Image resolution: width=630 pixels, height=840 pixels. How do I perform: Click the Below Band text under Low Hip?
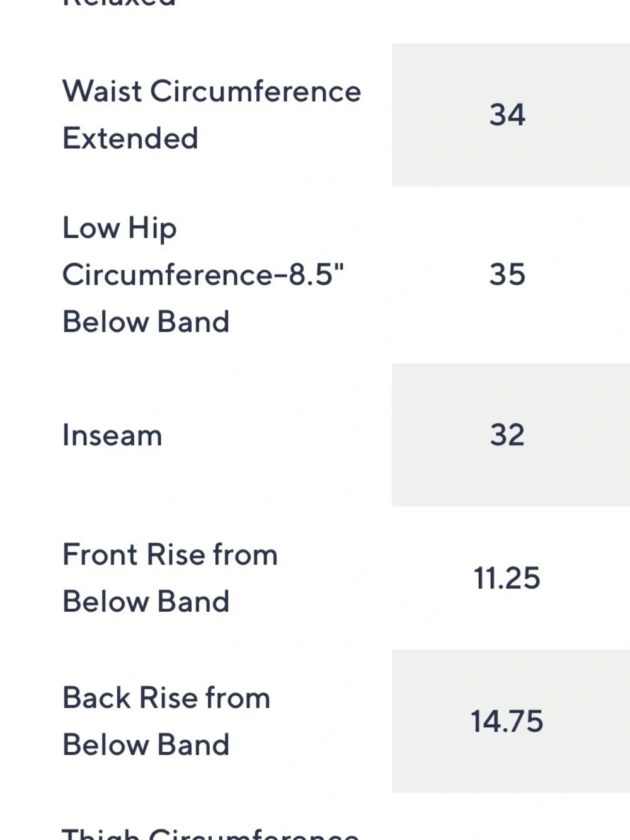146,321
